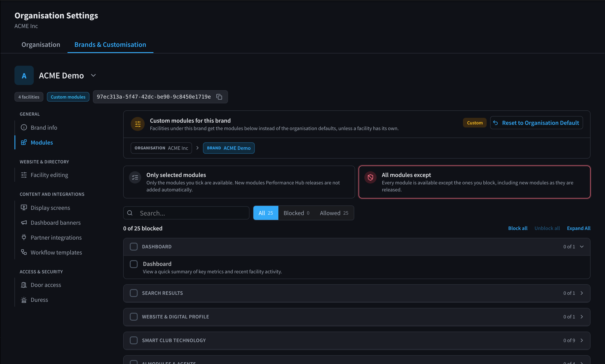Screen dimensions: 605x364
Task: Click the Dashboard banners megaphone icon
Action: [24, 223]
